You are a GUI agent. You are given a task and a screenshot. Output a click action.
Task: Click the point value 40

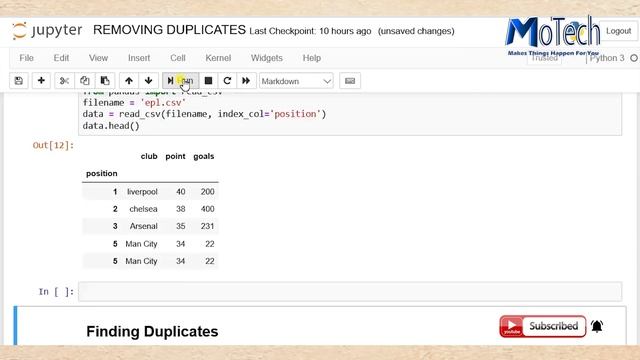pos(181,192)
